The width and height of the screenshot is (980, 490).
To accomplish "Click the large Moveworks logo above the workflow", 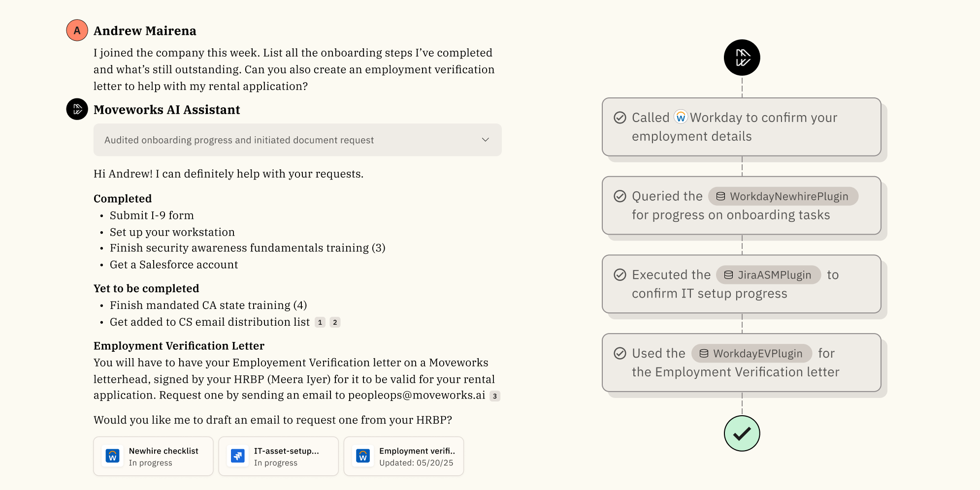I will 742,58.
